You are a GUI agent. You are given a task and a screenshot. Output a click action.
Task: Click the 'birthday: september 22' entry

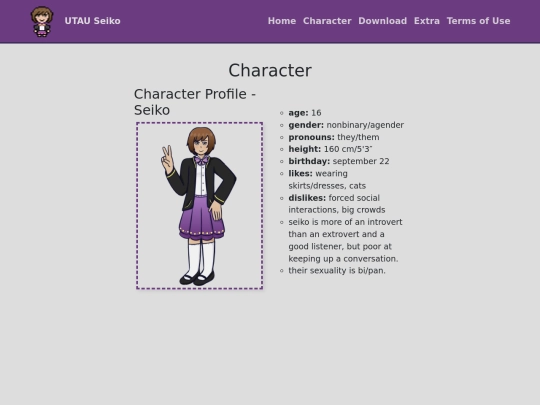click(x=339, y=161)
